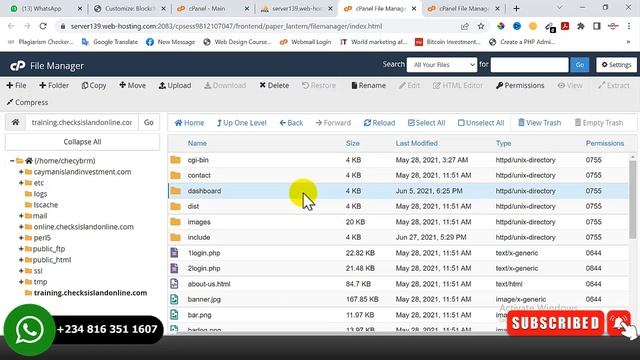Screen dimensions: 640x360
Task: Go Up One Level
Action: [241, 123]
